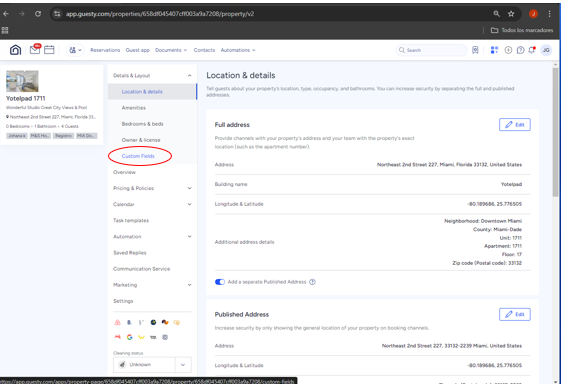Image resolution: width=561 pixels, height=384 pixels.
Task: Open the help chat question icon
Action: [x=520, y=50]
